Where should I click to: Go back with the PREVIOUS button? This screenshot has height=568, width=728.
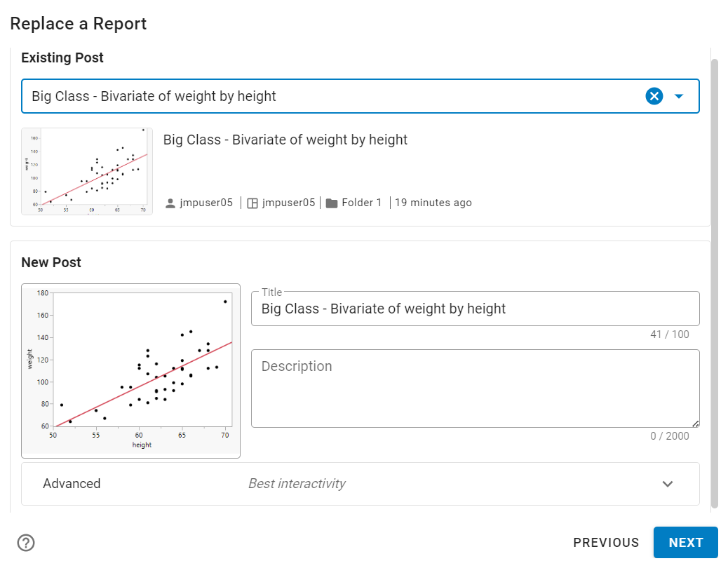coord(606,543)
